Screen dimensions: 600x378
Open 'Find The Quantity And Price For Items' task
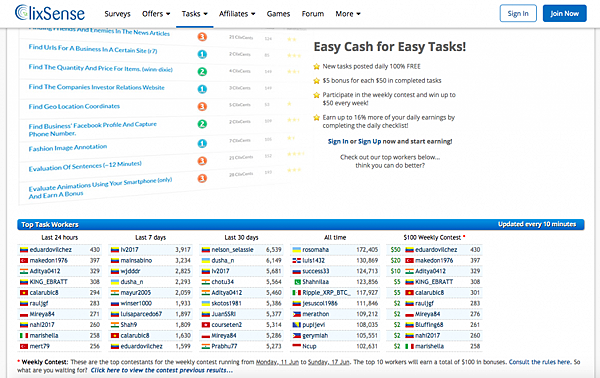pyautogui.click(x=100, y=68)
